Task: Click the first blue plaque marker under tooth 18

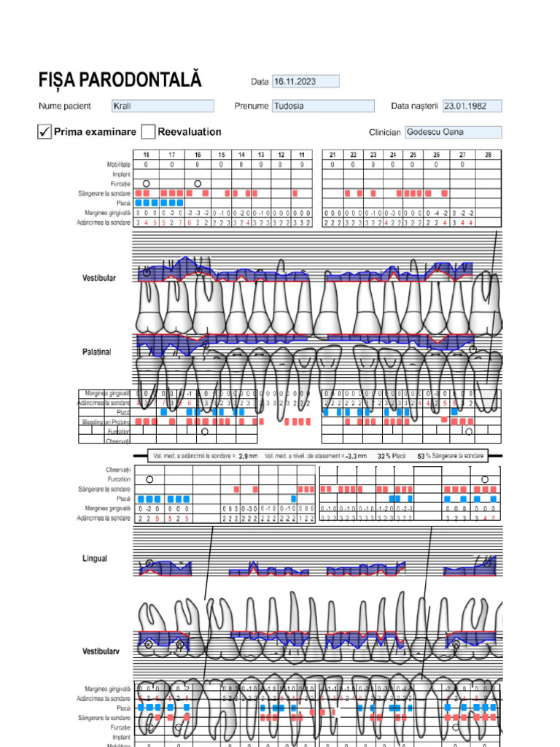Action: coord(139,203)
